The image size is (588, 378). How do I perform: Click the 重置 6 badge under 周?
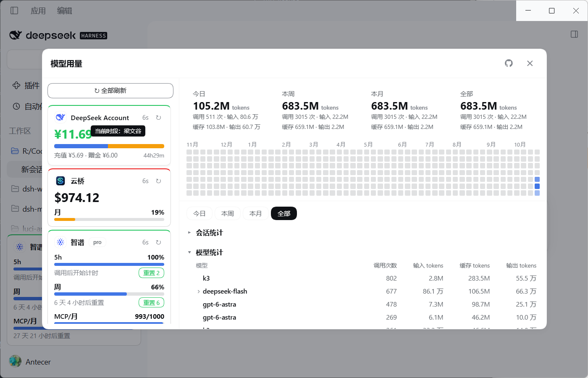(x=152, y=303)
